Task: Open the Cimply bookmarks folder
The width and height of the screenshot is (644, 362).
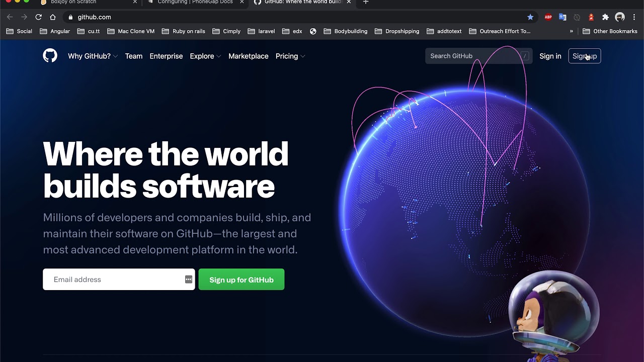Action: point(226,31)
